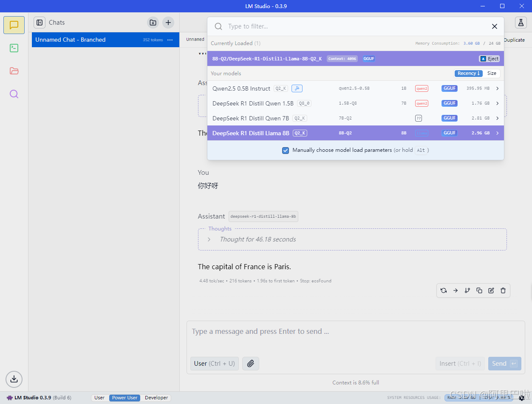Select Qwen2.5 0.5B Instruct model

(x=356, y=88)
